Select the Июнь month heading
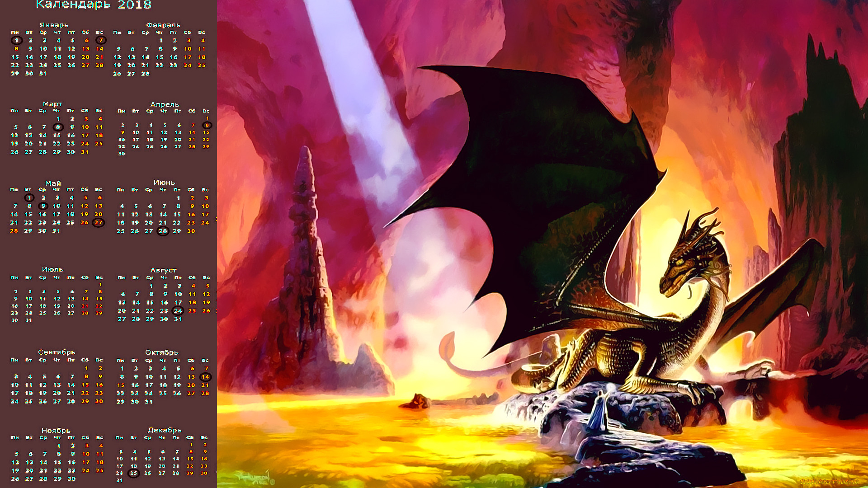 [164, 183]
